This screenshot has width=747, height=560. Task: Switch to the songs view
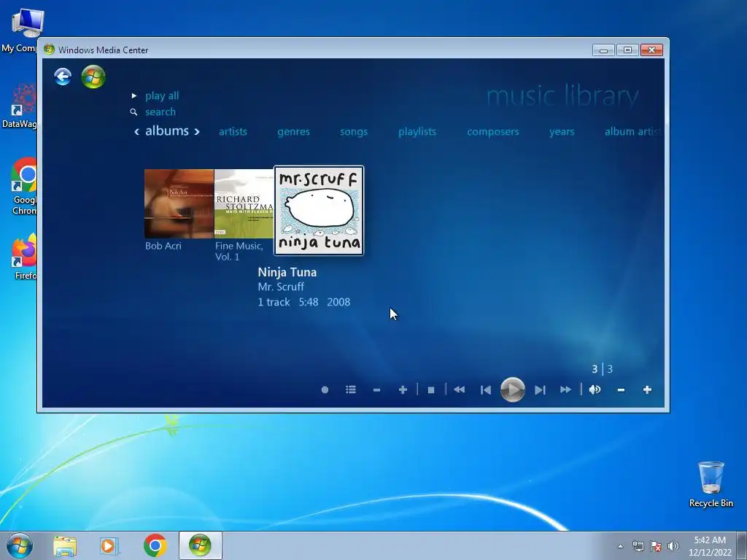click(x=354, y=132)
